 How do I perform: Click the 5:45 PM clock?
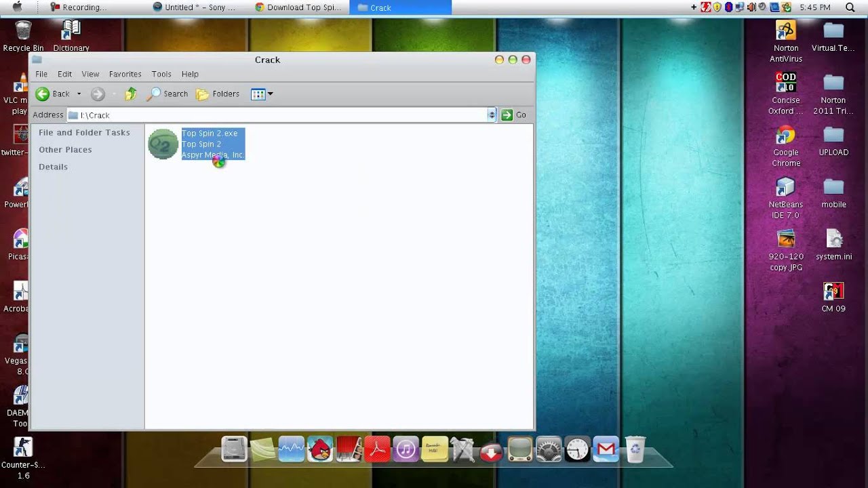click(x=814, y=7)
